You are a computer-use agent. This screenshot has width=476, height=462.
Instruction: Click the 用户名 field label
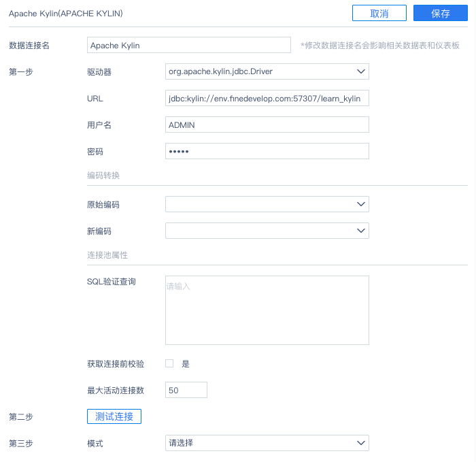(x=99, y=125)
